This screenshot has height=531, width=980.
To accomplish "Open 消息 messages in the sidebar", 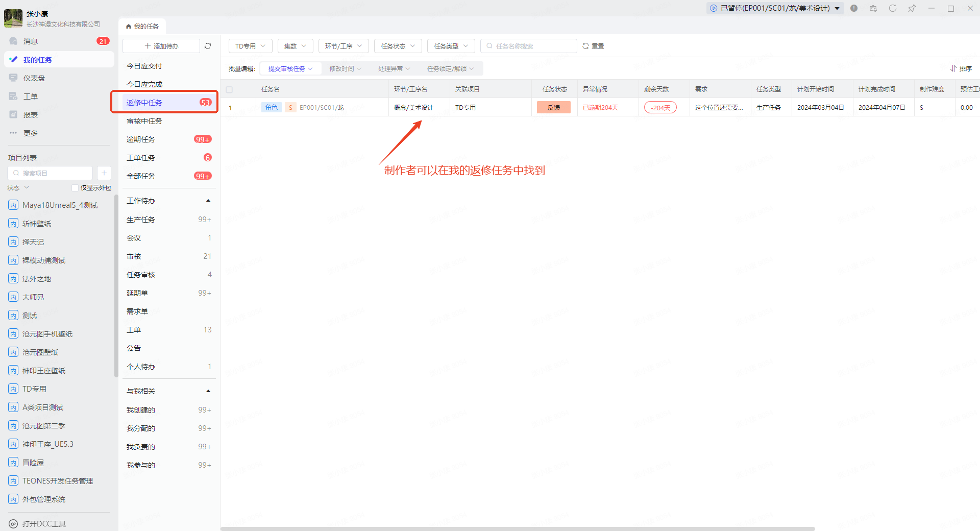I will 31,41.
